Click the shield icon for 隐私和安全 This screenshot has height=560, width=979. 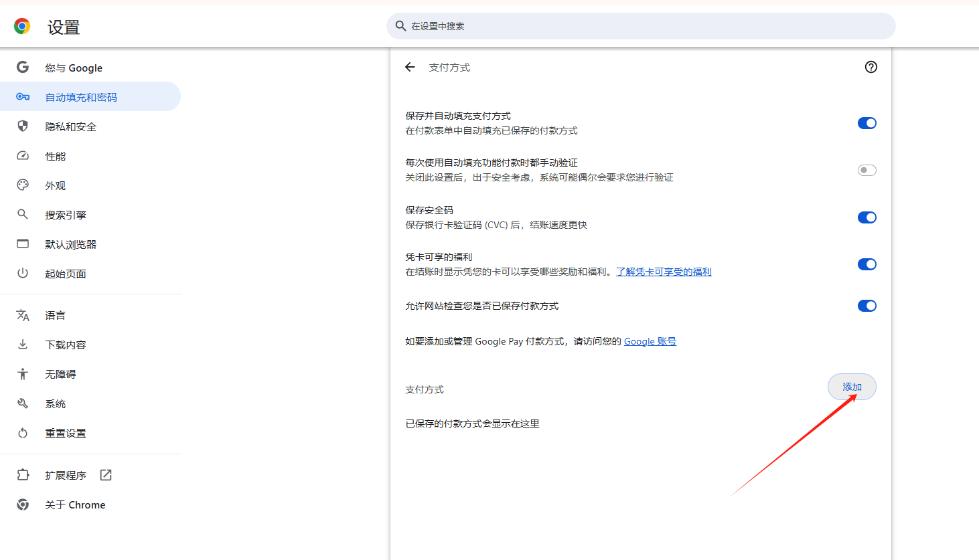tap(23, 126)
